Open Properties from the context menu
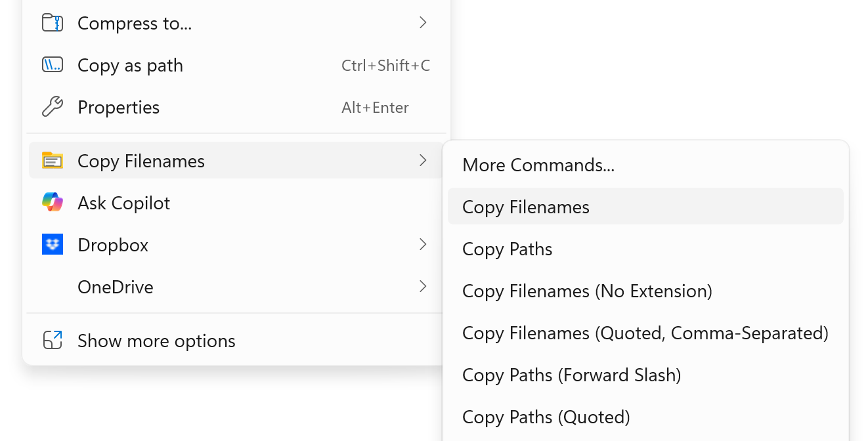Screen dimensions: 868x441 point(119,106)
